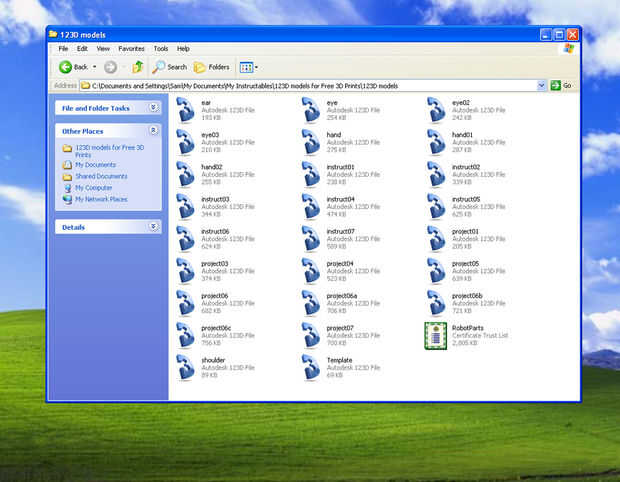Go to 123D models for Free 3D Prints

pyautogui.click(x=110, y=151)
